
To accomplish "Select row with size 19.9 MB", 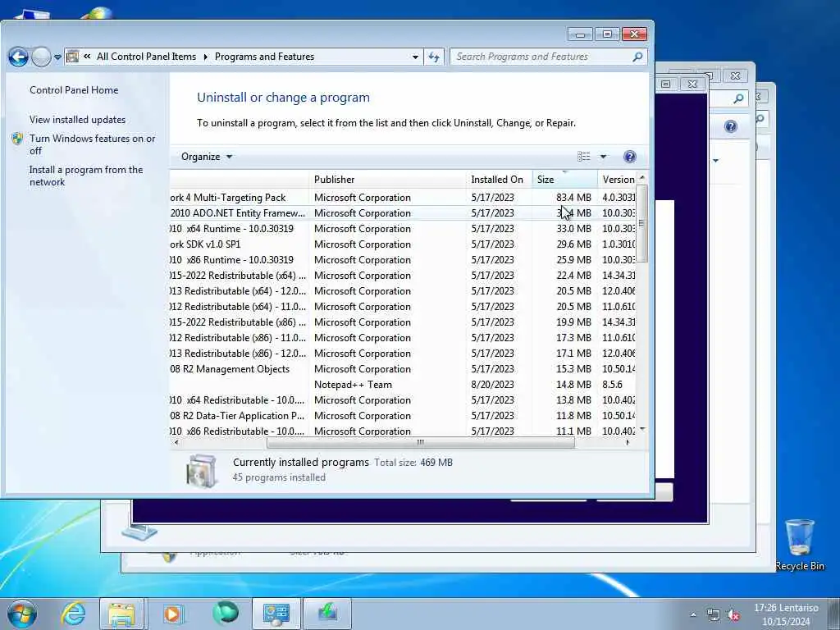I will pyautogui.click(x=404, y=322).
